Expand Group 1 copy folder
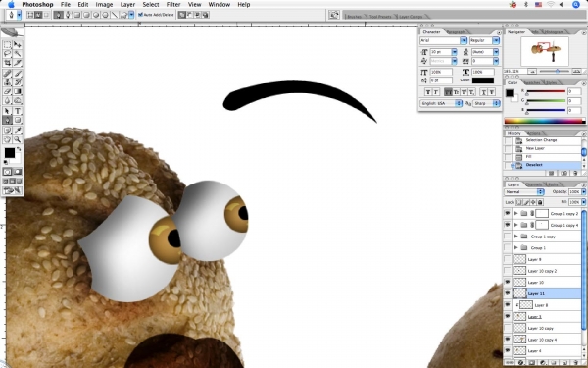 click(x=516, y=237)
